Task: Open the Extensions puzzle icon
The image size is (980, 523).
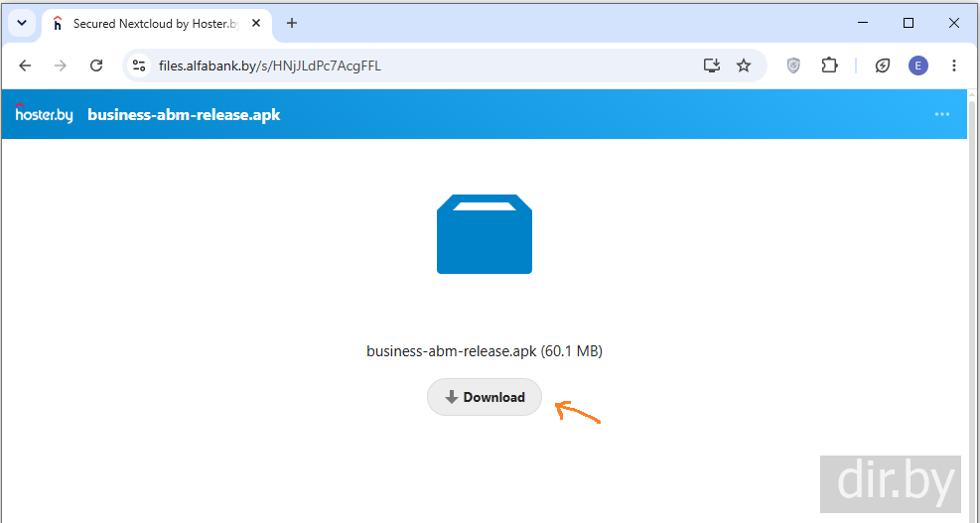Action: (829, 65)
